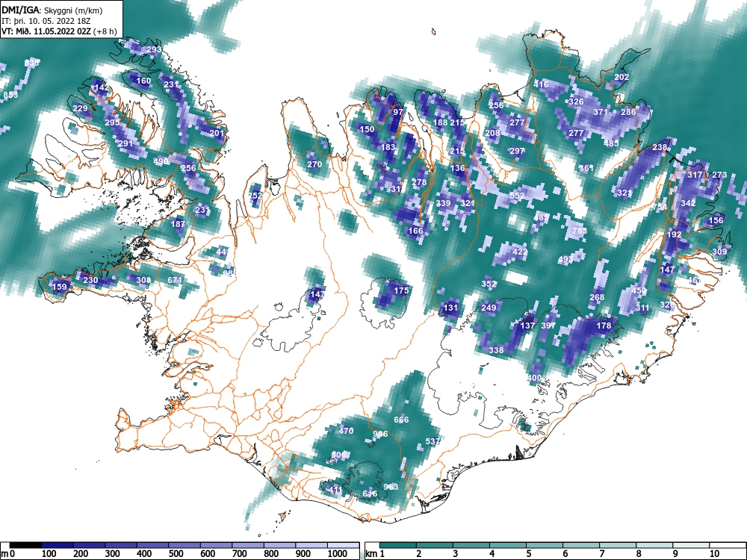Click visibility value 293 in the northwest
The width and height of the screenshot is (747, 560).
tap(154, 49)
